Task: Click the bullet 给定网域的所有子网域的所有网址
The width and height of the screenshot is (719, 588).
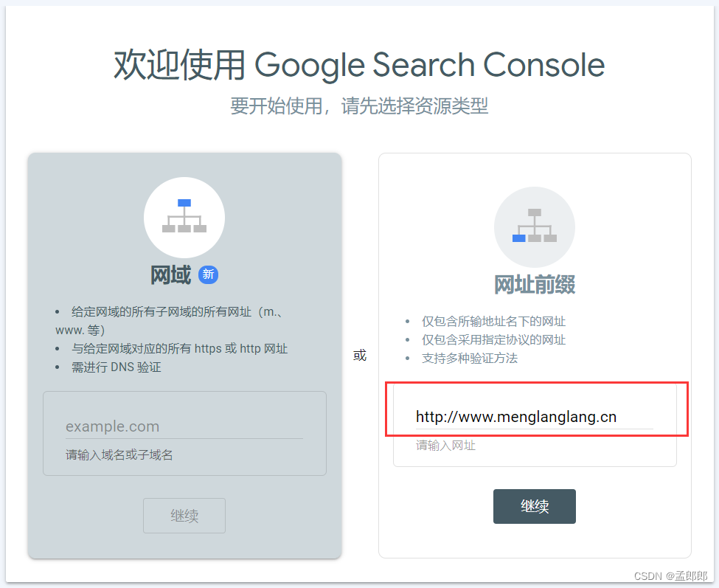Action: click(170, 321)
